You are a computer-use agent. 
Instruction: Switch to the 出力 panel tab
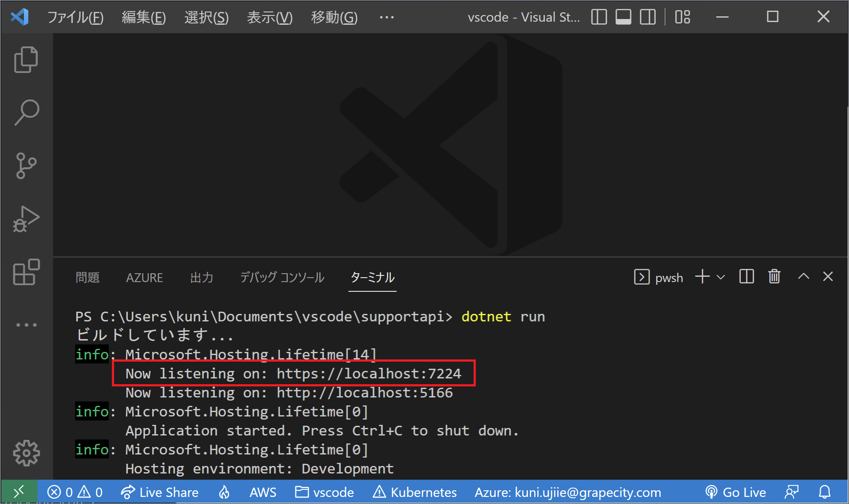tap(202, 278)
